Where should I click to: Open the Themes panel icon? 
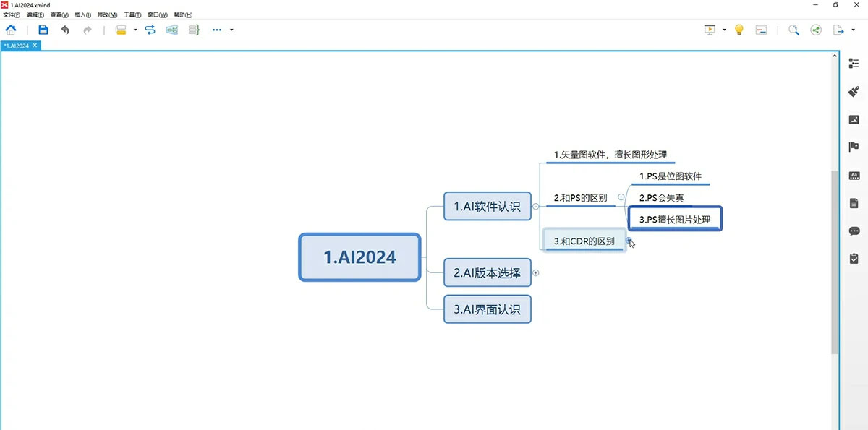pyautogui.click(x=854, y=175)
